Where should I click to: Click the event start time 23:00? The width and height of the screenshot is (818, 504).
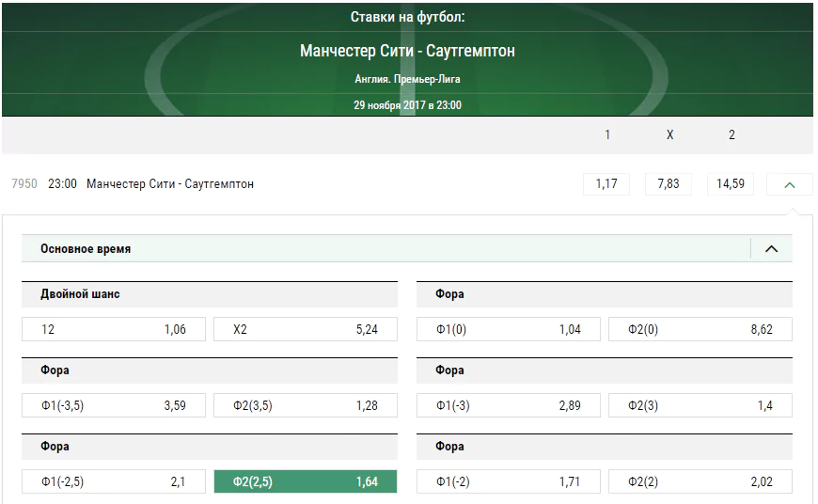click(62, 183)
